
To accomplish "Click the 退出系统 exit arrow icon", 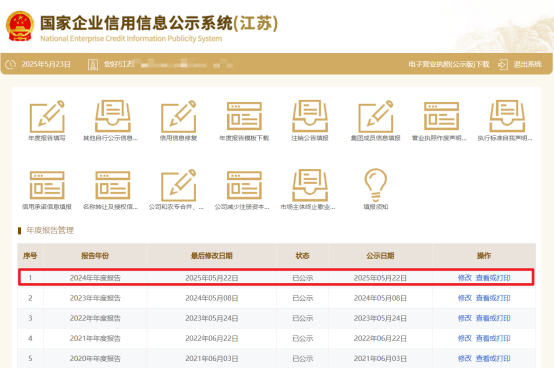I will 503,64.
